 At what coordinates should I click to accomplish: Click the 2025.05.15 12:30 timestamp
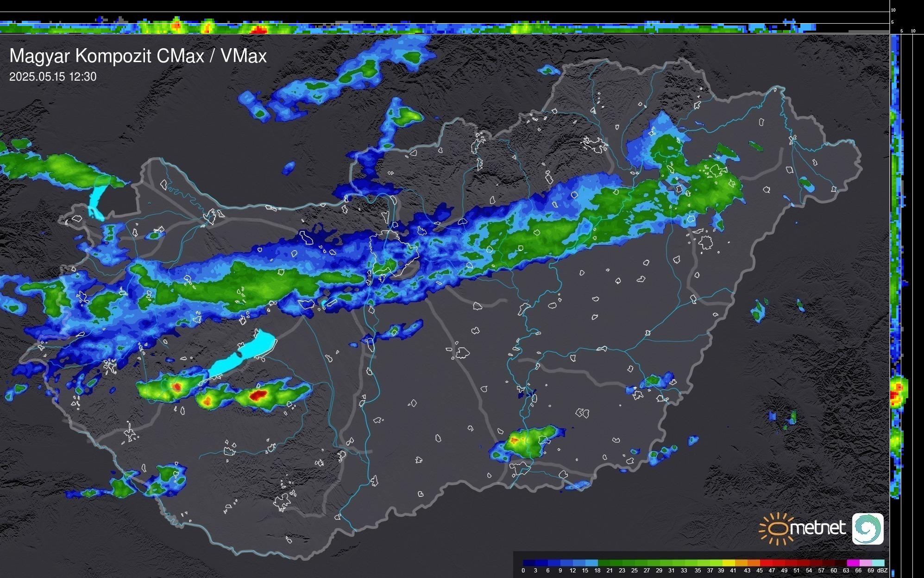coord(53,77)
